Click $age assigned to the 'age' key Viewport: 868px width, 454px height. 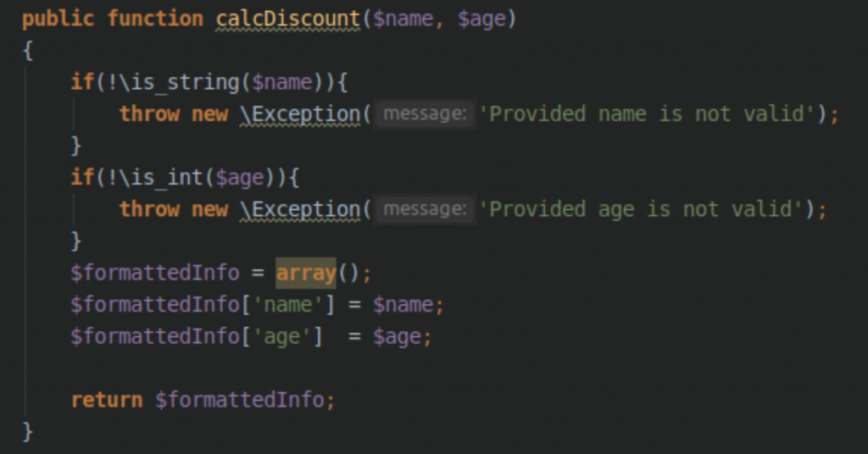click(397, 337)
